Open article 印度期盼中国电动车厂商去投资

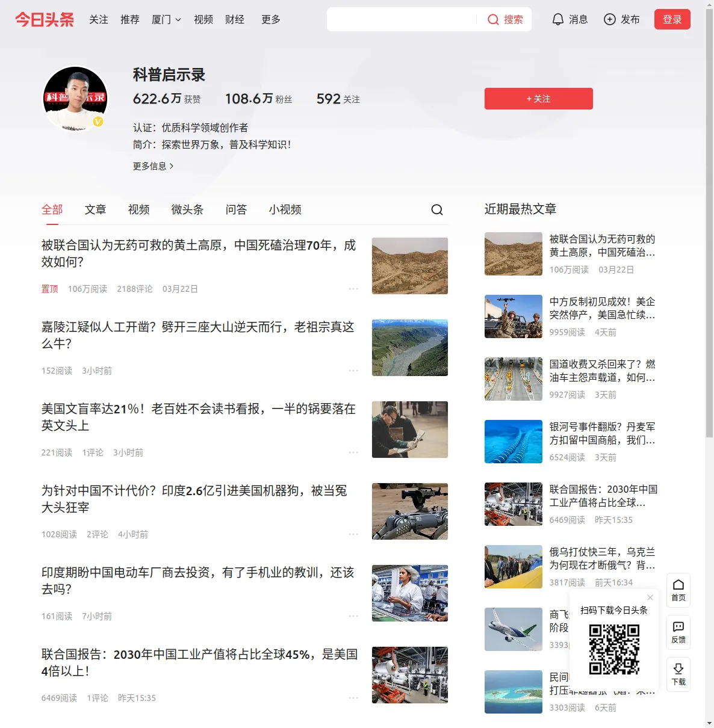pyautogui.click(x=198, y=581)
